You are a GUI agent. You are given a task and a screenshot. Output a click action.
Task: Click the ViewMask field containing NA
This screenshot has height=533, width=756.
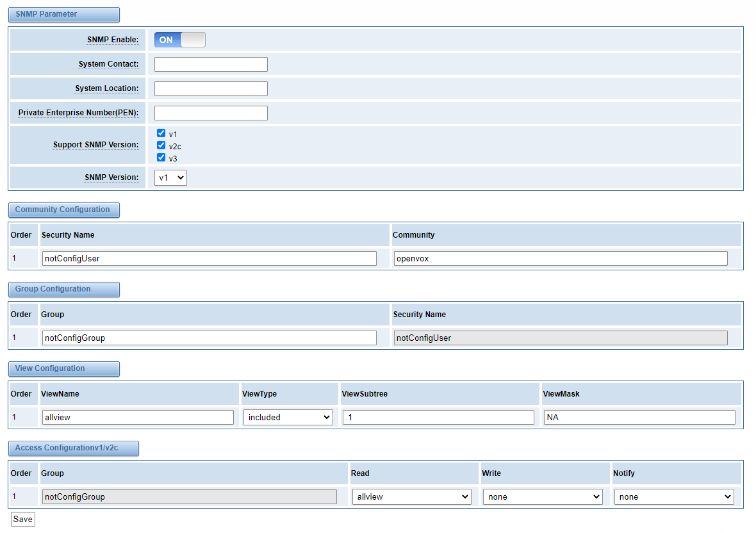[640, 417]
